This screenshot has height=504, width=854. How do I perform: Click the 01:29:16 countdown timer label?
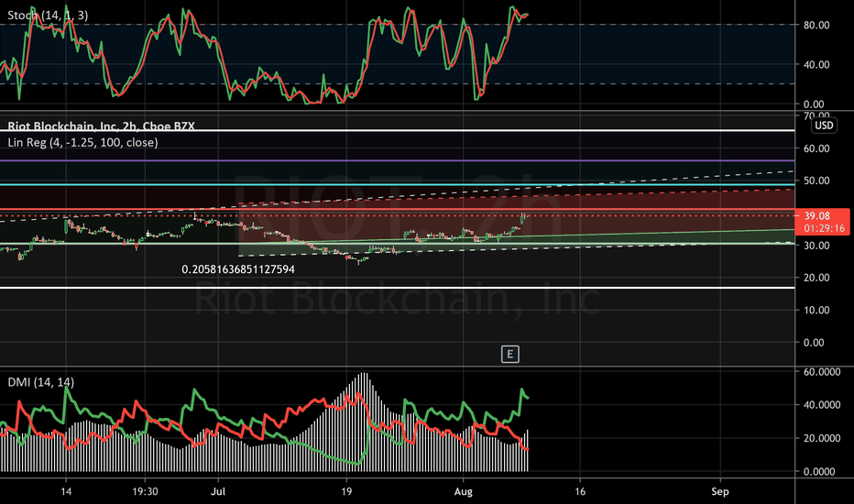[x=824, y=228]
